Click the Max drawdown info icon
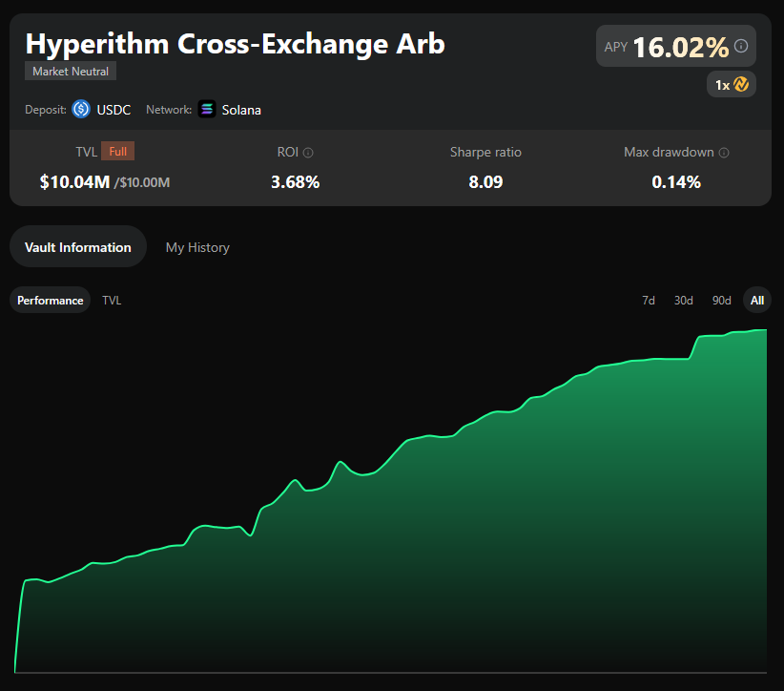Screen dimensions: 784x691 click(724, 153)
